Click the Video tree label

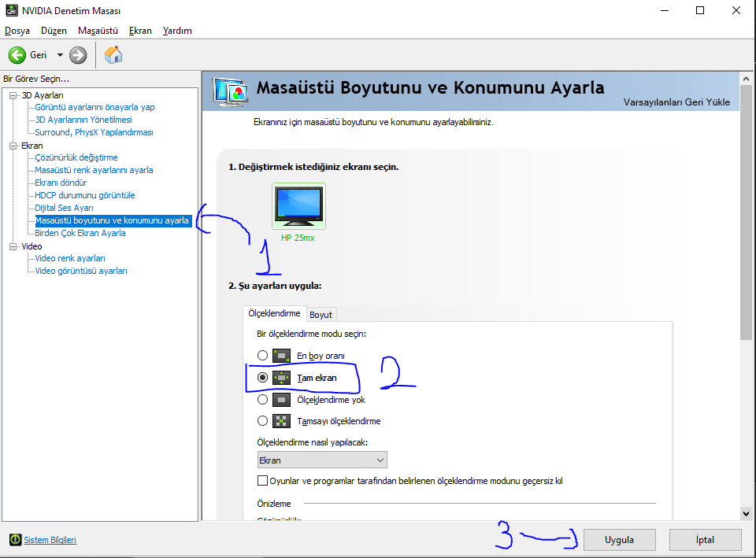31,246
